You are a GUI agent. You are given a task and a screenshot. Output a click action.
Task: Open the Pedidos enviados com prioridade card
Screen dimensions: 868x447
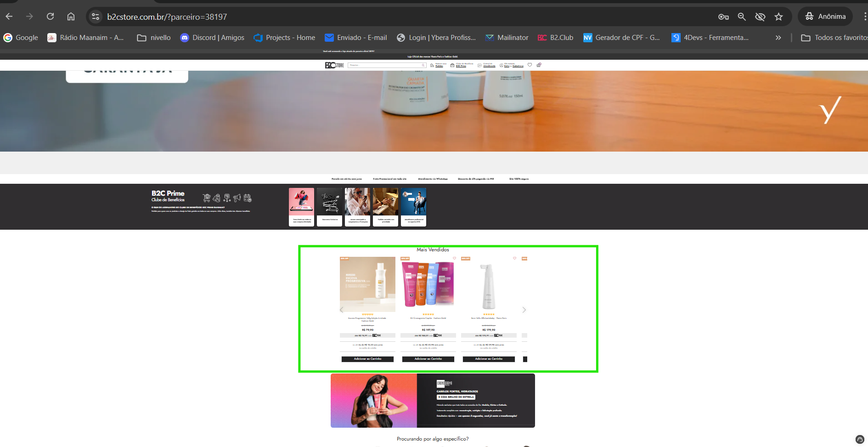point(386,207)
